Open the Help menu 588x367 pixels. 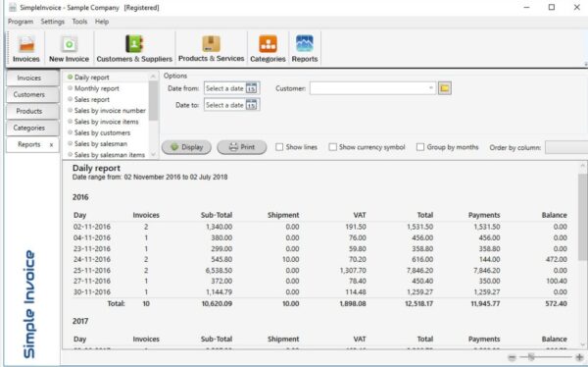102,22
